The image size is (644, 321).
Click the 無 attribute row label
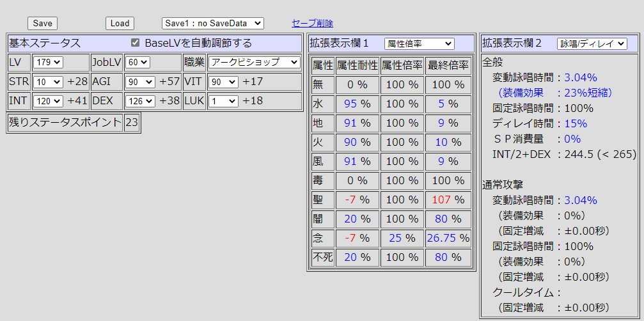point(317,85)
